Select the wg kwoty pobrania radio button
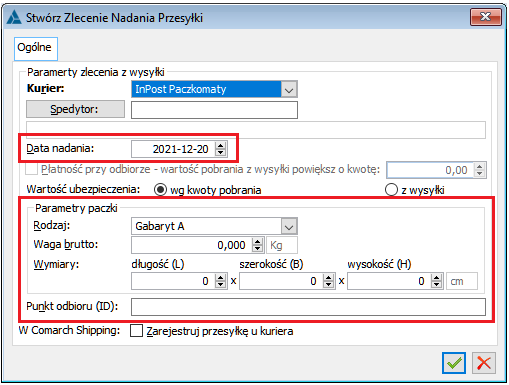Viewport: 509px width, 385px height. [x=160, y=190]
